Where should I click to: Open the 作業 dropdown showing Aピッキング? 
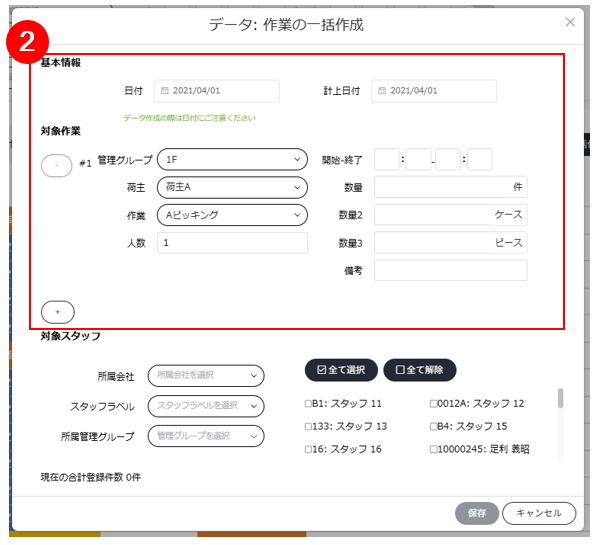(232, 215)
